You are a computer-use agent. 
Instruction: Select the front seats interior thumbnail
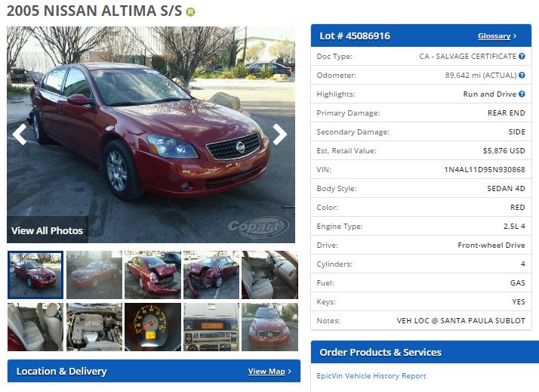pos(269,275)
